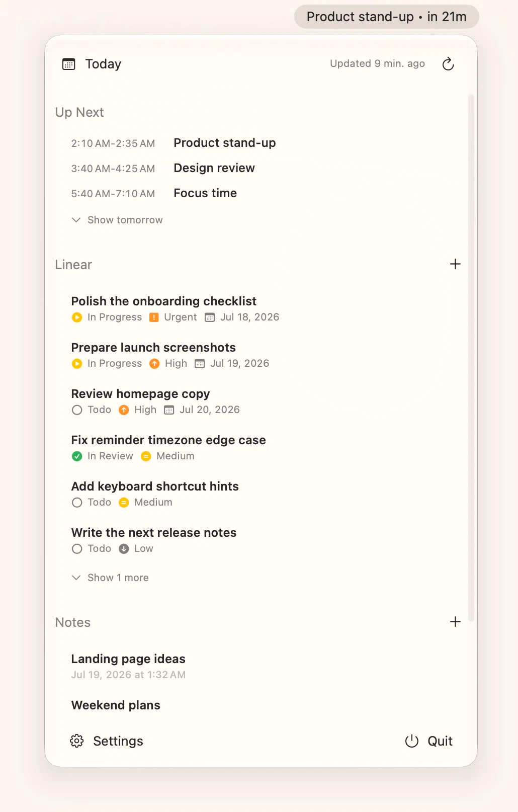Click Todo status circle for Add keyboard shortcut hints
Image resolution: width=518 pixels, height=812 pixels.
point(77,503)
